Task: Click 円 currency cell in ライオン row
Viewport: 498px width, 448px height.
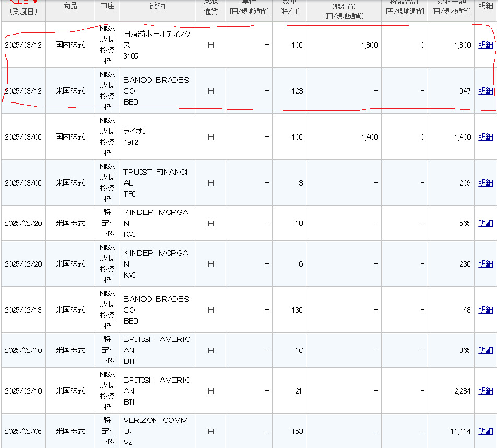Action: [211, 137]
